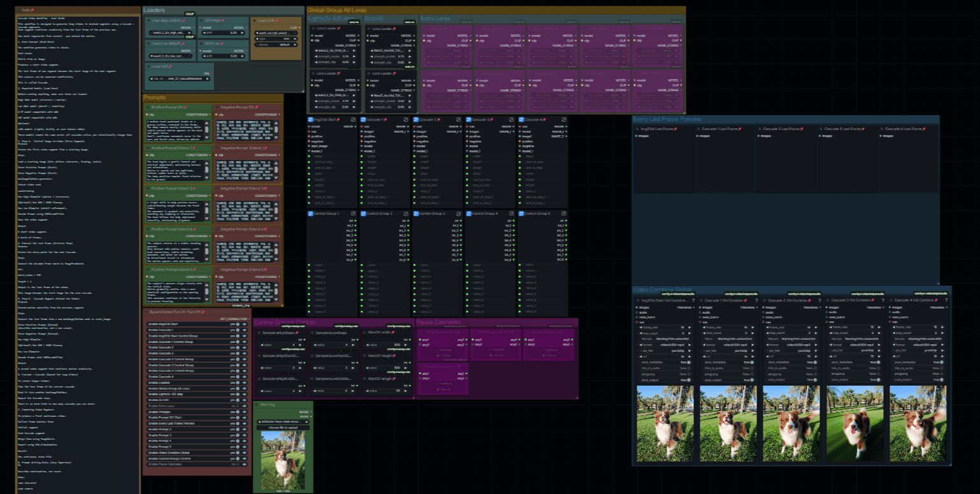Image resolution: width=980 pixels, height=494 pixels.
Task: Collapse the Unet High (GGUF) node
Action: pyautogui.click(x=148, y=20)
